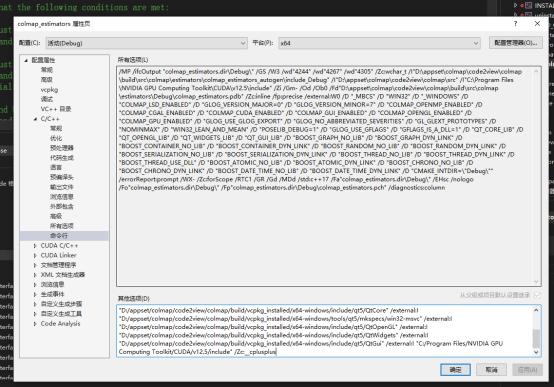Expand the Code Analysis node arrow

[35, 323]
